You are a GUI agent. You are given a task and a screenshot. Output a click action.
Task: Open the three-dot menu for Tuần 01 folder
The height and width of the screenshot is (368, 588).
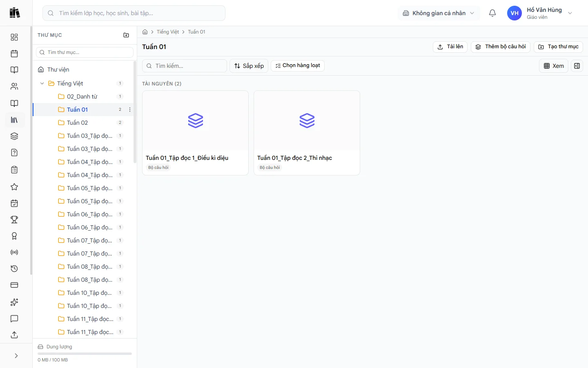pyautogui.click(x=130, y=110)
